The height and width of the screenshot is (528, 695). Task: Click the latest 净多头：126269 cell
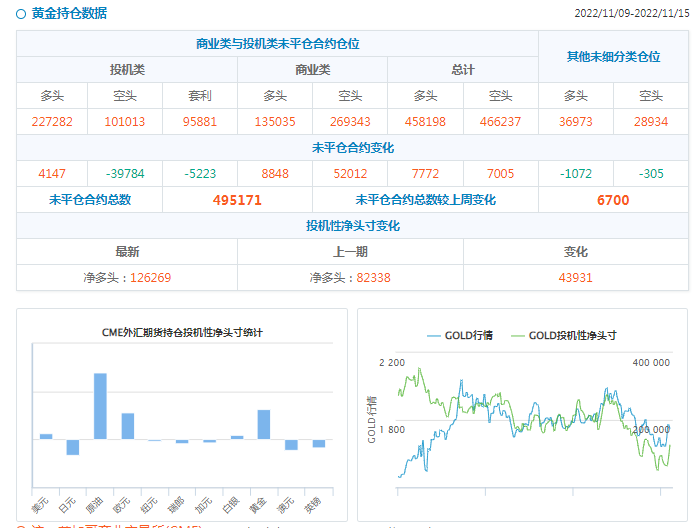click(x=127, y=277)
